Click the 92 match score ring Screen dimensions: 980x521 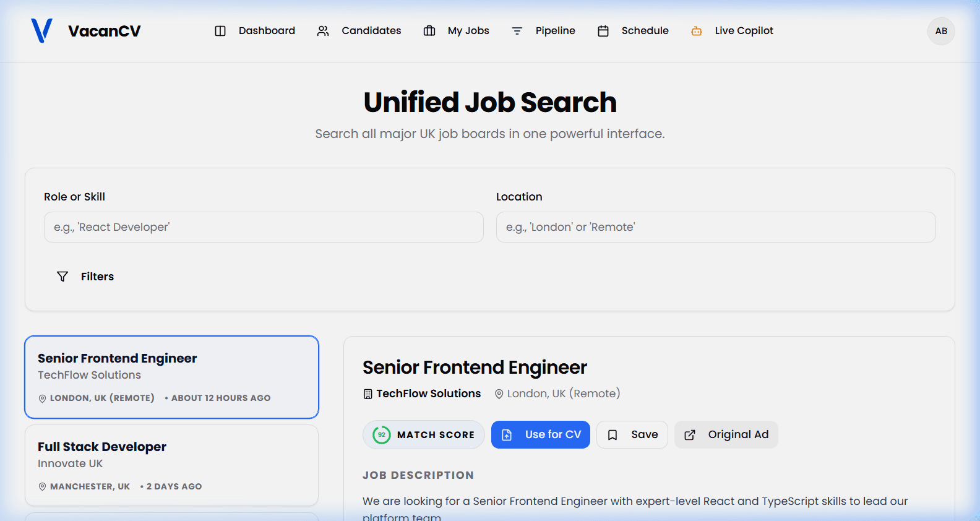pyautogui.click(x=382, y=434)
